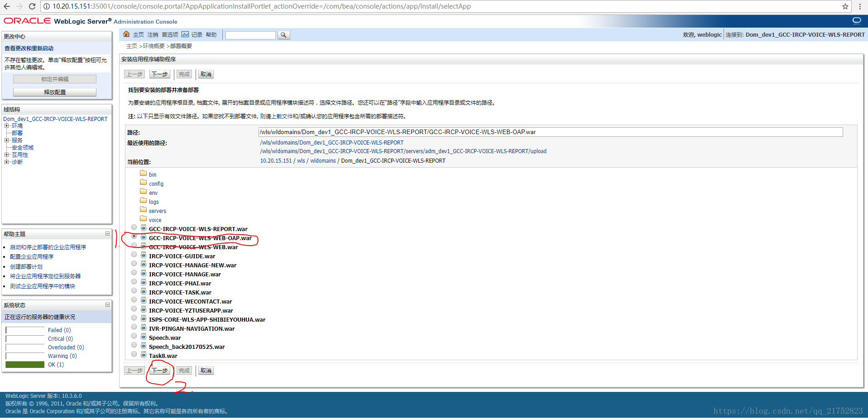Click the 释放配置 button

(x=55, y=92)
